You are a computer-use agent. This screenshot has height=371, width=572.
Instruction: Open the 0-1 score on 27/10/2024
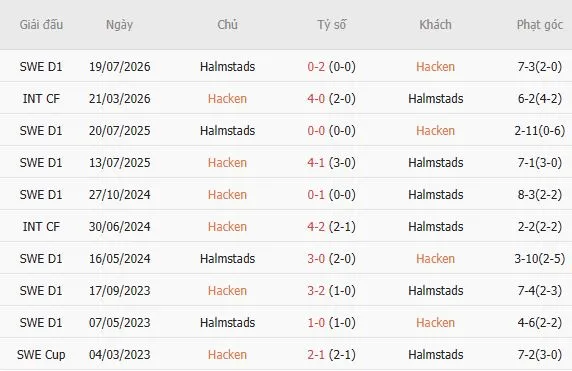316,195
